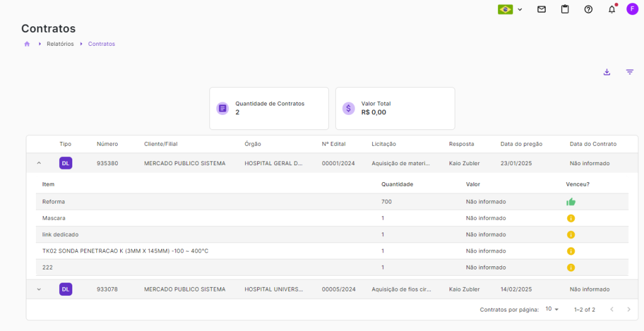Open the contracts per page dropdown
644x331 pixels.
click(552, 310)
